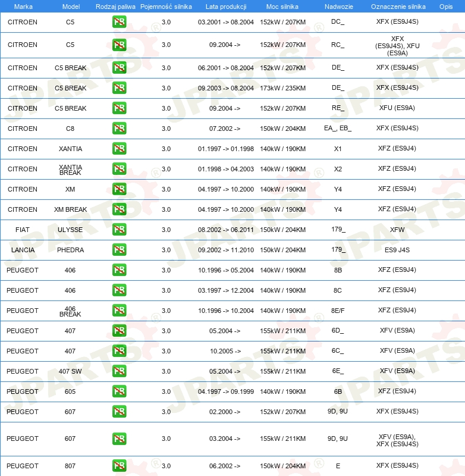The width and height of the screenshot is (465, 476).
Task: Select the 'C8' model cell
Action: (70, 129)
